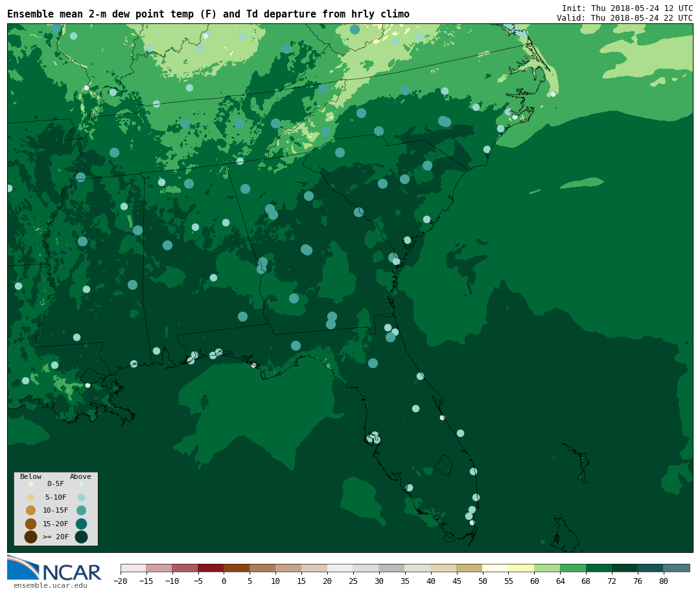Screen dimensions: 700x593
Task: Click the '>= 20F' legend label
Action: click(56, 537)
